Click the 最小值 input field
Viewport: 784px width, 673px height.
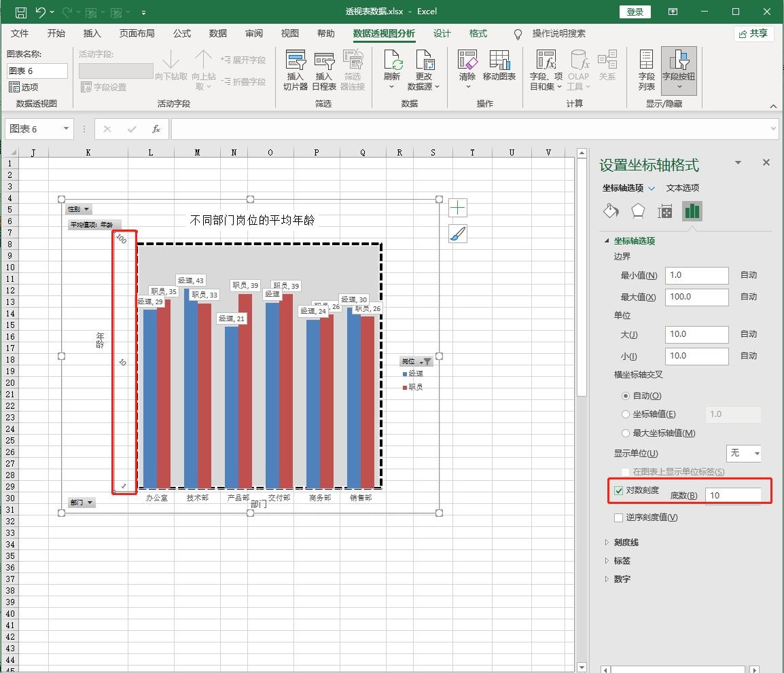tap(696, 275)
